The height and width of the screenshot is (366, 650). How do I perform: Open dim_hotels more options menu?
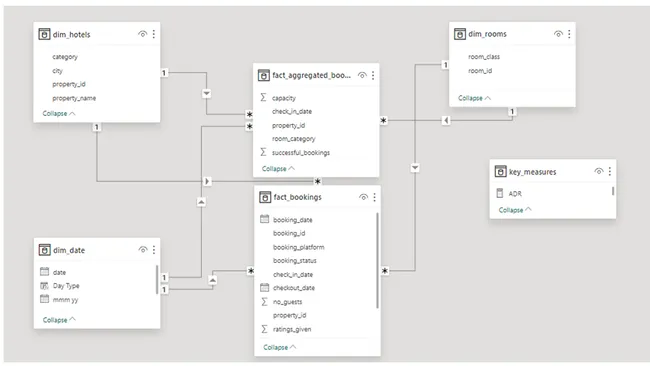154,34
